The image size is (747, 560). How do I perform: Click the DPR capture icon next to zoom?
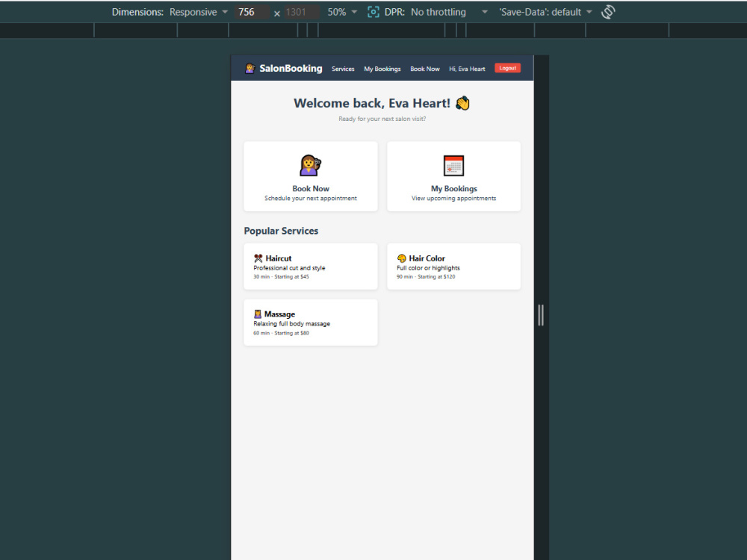[373, 12]
